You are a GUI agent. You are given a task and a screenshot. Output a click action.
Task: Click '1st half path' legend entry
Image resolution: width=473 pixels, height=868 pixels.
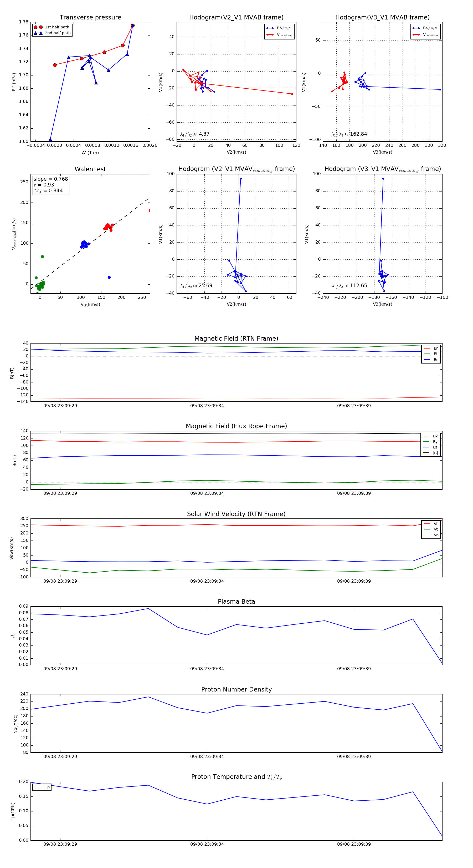52,27
